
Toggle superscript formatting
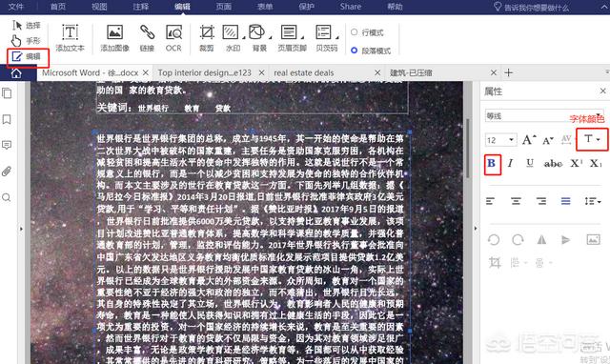(x=576, y=163)
